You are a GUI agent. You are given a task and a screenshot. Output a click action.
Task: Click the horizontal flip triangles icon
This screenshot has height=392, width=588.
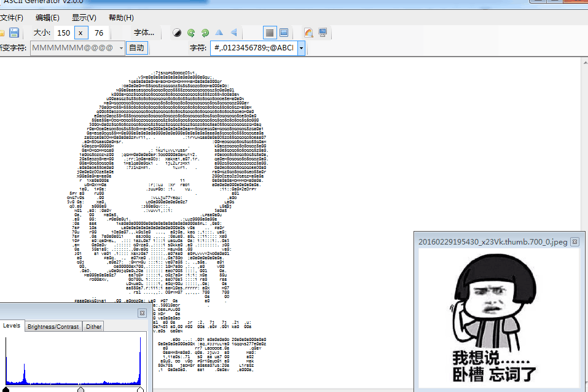coord(219,33)
